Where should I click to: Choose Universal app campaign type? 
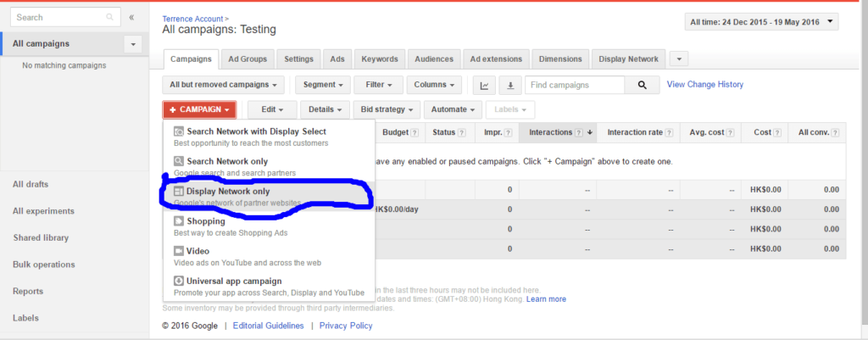(269, 287)
